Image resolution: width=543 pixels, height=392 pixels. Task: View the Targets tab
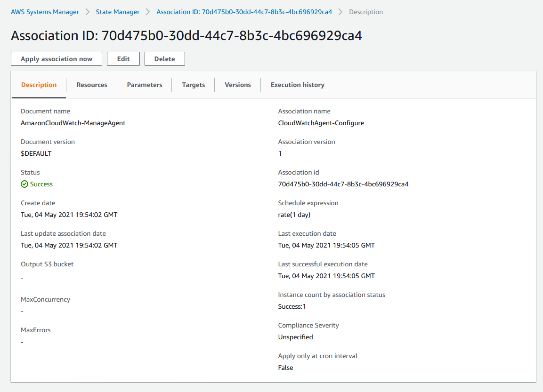(x=193, y=85)
